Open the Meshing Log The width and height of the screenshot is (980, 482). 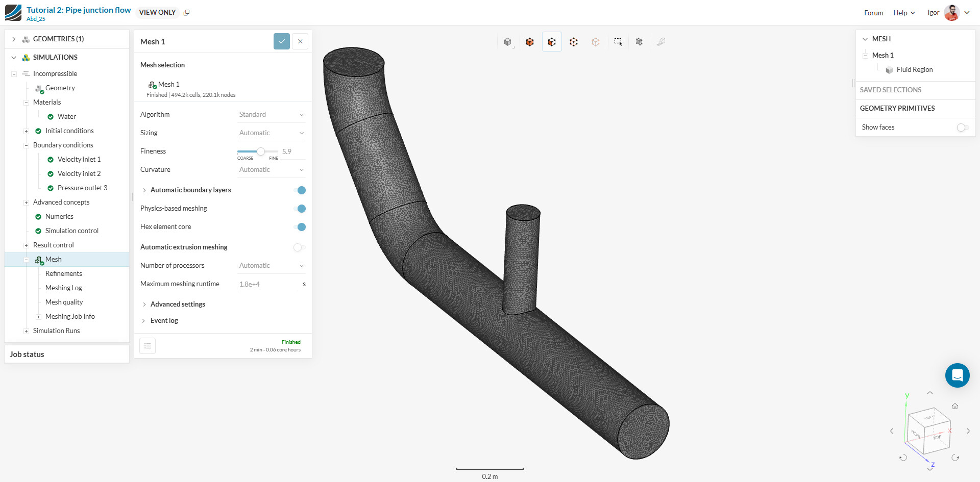pyautogui.click(x=64, y=288)
